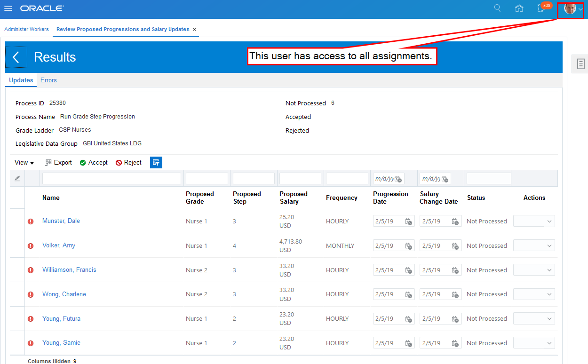The height and width of the screenshot is (364, 588).
Task: Open Salary Change Date filter calendar icon
Action: coord(445,179)
